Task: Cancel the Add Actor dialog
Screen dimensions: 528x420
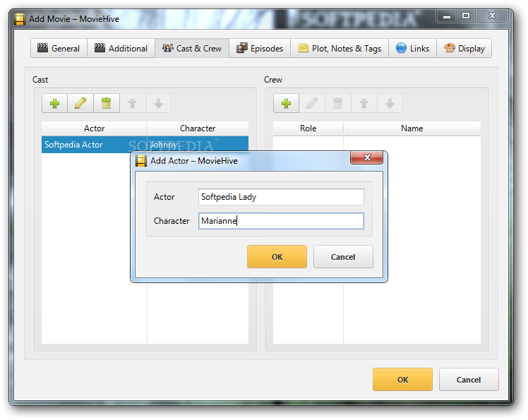Action: [343, 257]
